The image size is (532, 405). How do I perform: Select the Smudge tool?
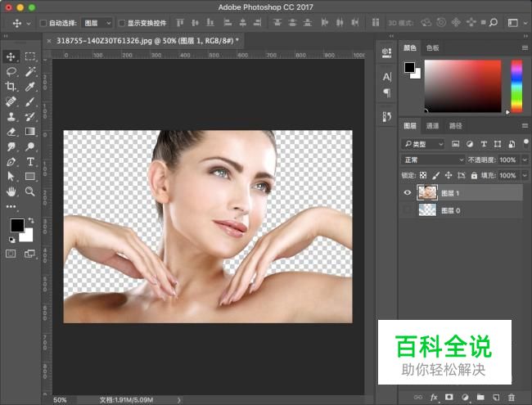11,146
